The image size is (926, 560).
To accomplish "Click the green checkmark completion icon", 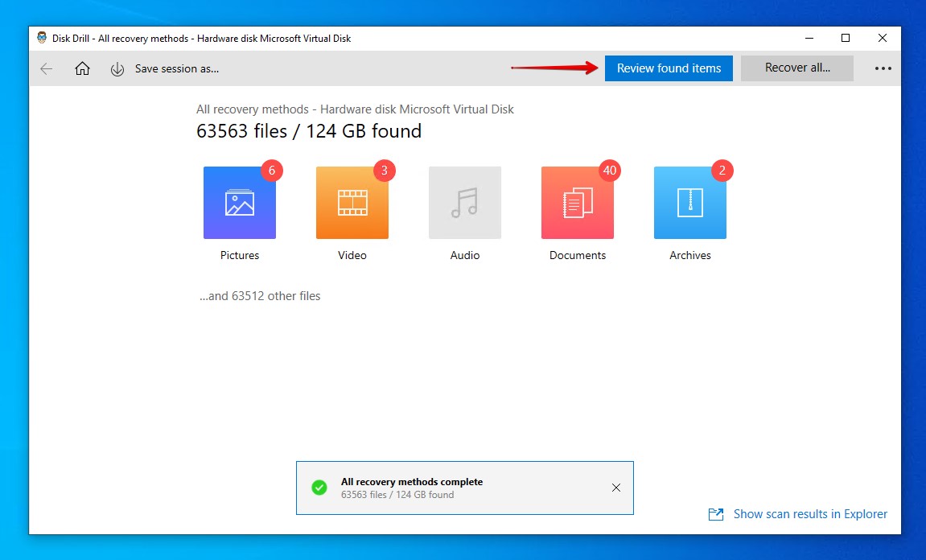I will click(319, 488).
